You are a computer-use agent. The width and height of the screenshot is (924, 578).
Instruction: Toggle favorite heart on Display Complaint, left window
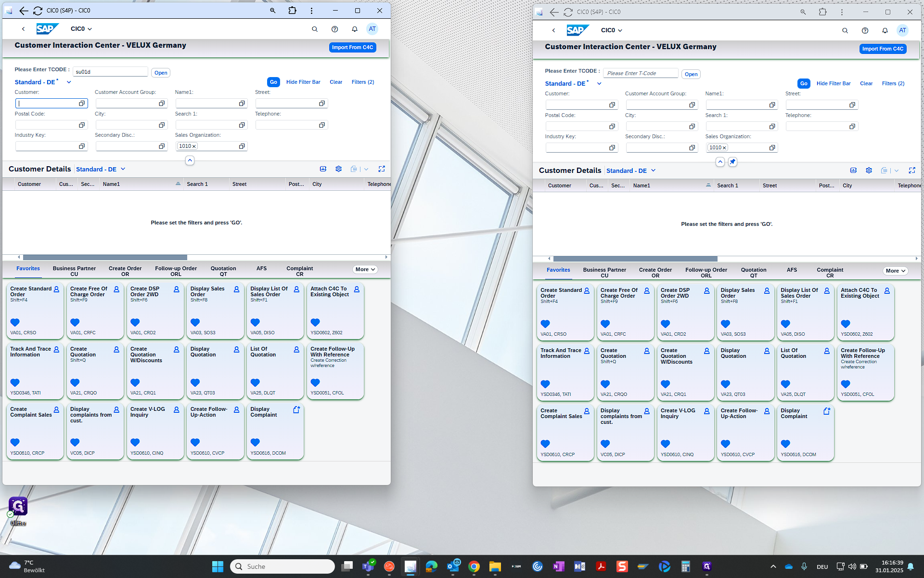click(x=255, y=442)
